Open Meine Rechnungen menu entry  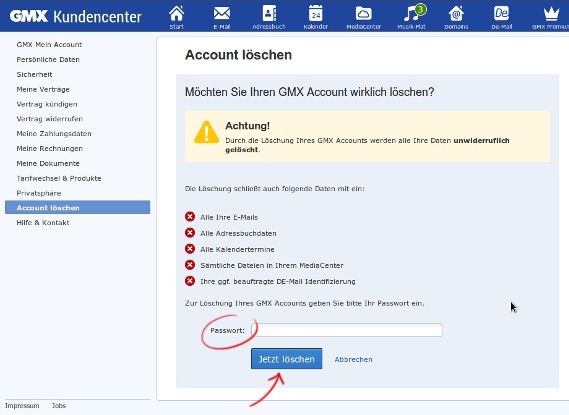[x=50, y=148]
